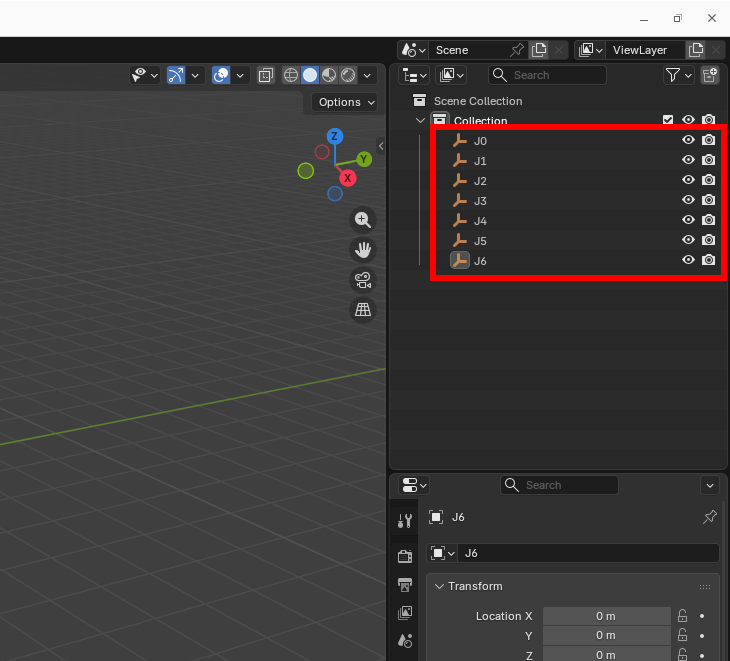Click the Location Y value slider field
Screen dimensions: 730x661
606,635
